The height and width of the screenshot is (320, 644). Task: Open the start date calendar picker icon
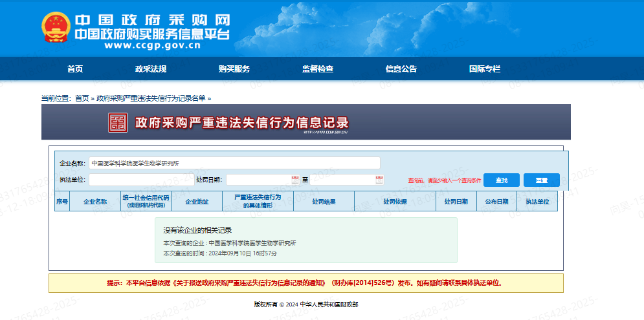tap(295, 180)
